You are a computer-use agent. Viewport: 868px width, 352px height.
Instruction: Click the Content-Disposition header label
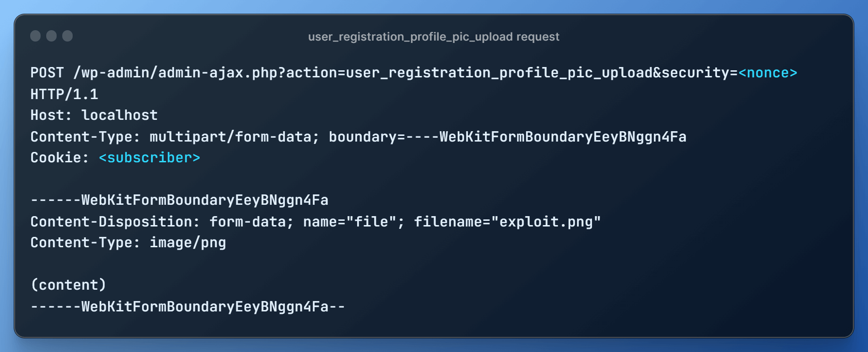pyautogui.click(x=111, y=222)
